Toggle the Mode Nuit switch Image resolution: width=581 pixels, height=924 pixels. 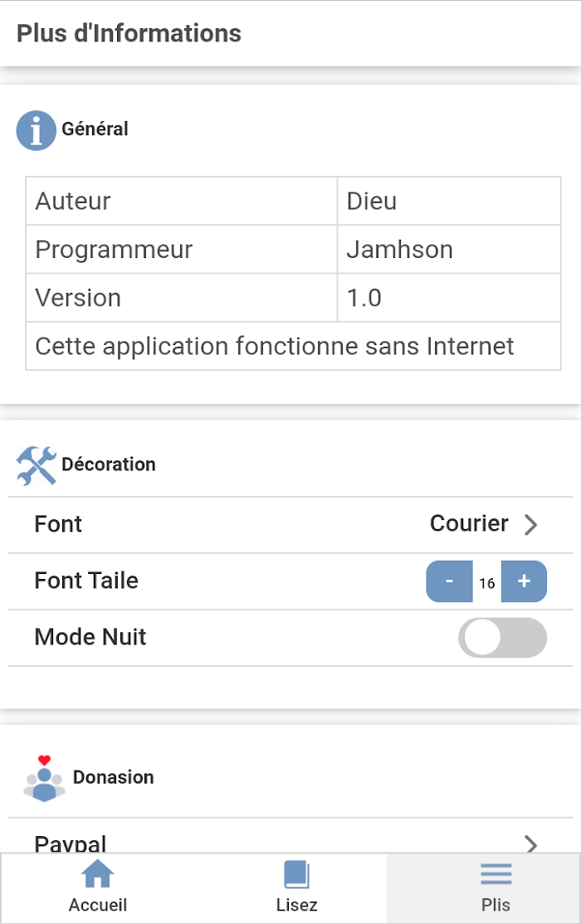502,638
